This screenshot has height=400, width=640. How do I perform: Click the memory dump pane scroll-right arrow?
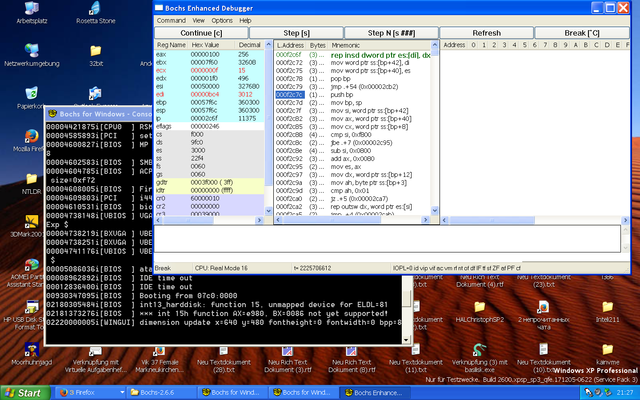[625, 220]
